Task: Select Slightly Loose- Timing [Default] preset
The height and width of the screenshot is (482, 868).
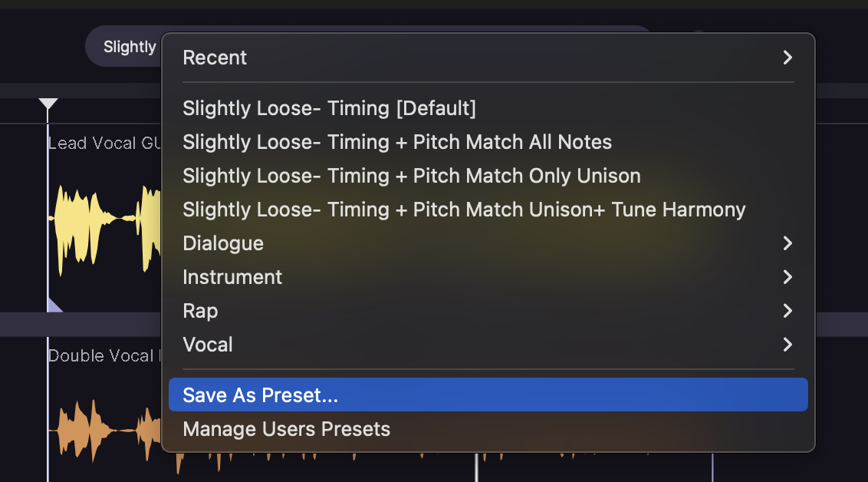Action: [x=329, y=108]
